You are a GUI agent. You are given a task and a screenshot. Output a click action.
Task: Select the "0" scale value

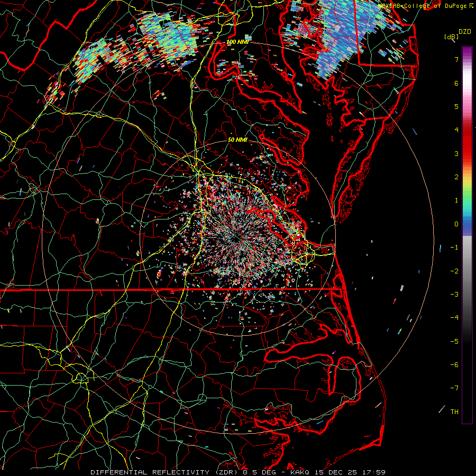click(456, 224)
